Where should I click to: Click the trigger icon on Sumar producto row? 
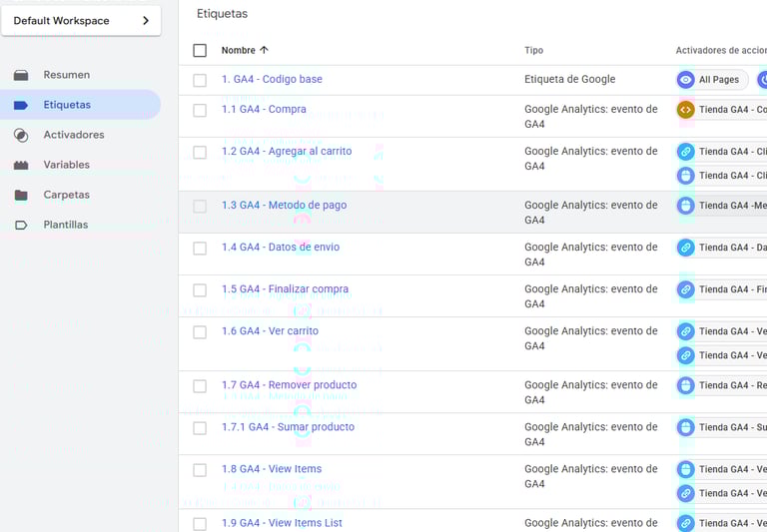686,428
